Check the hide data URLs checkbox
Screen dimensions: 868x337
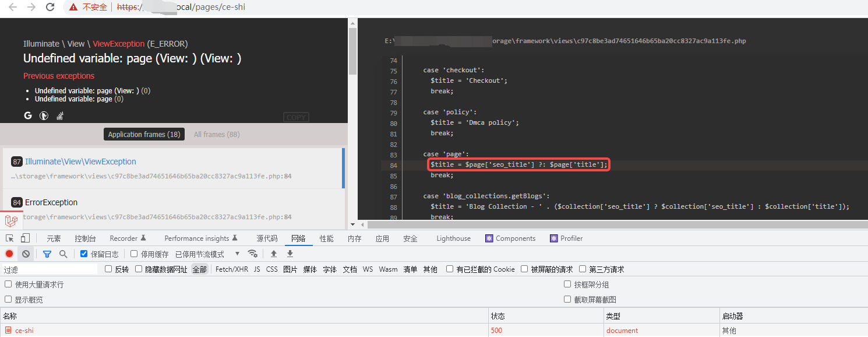(x=139, y=269)
